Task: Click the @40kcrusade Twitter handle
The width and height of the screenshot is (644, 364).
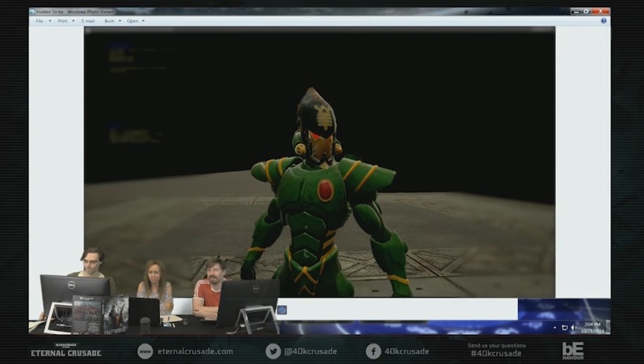Action: (311, 351)
